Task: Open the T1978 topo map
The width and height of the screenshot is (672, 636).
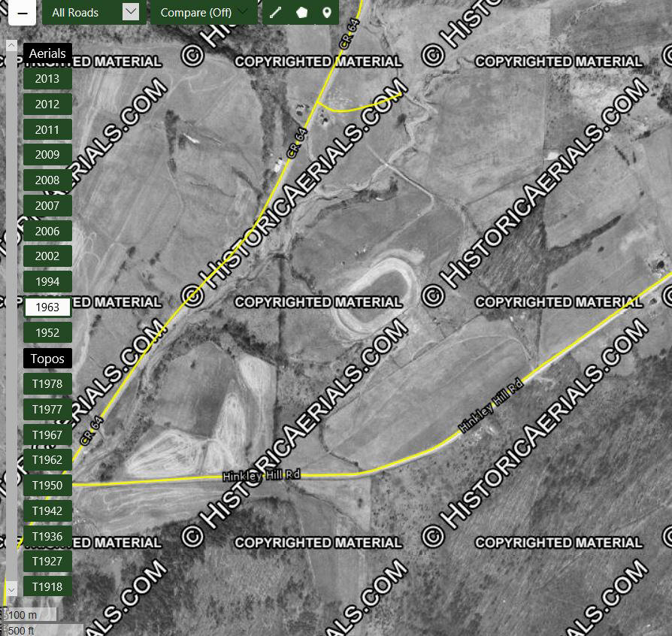Action: pos(47,384)
